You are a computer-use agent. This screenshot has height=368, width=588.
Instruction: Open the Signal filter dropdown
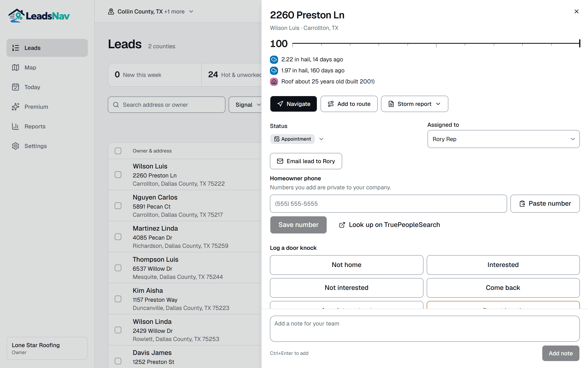245,105
